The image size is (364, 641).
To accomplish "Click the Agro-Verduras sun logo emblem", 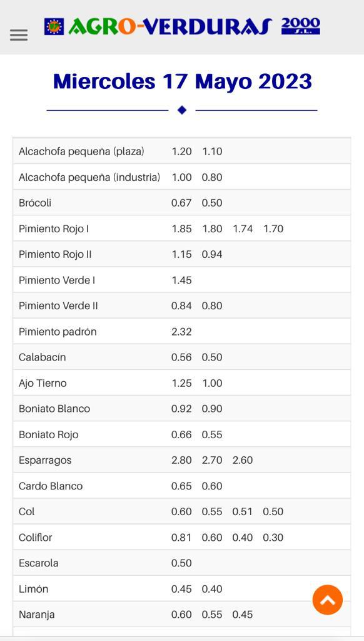I will coord(54,26).
